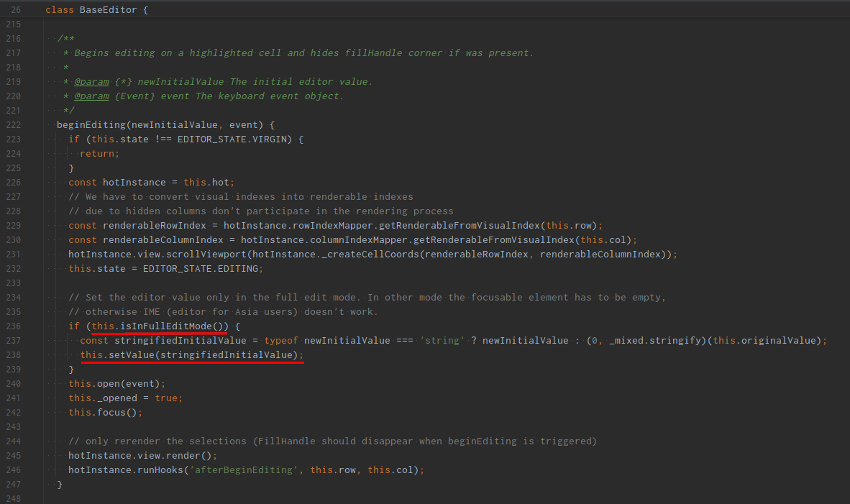Click underlined 'this.setValue(stringifiedInitialValue)' call
Image resolution: width=850 pixels, height=504 pixels.
pyautogui.click(x=189, y=355)
